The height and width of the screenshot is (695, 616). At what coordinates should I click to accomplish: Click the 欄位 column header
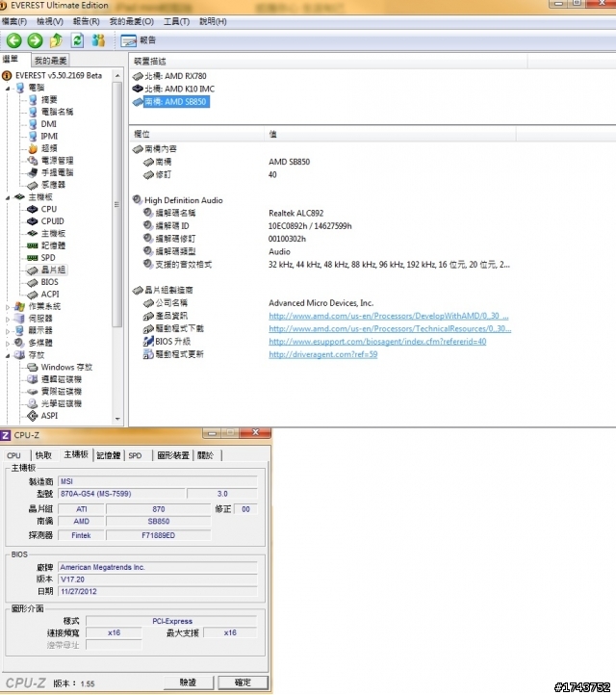click(x=196, y=134)
